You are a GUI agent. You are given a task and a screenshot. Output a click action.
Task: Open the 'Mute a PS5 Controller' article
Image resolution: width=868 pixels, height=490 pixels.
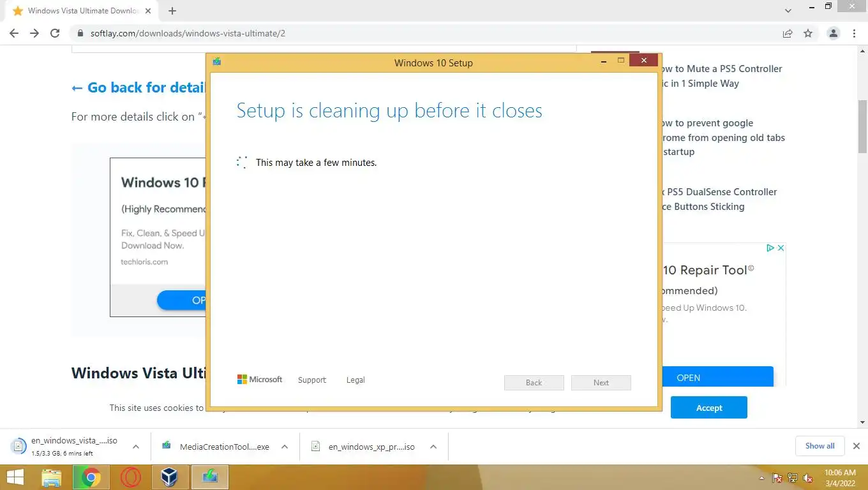(x=722, y=76)
